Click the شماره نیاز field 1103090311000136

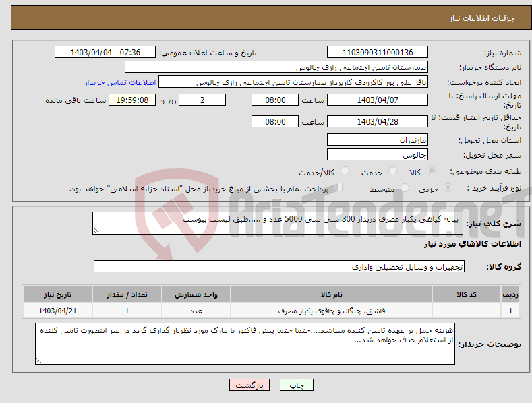tap(378, 53)
